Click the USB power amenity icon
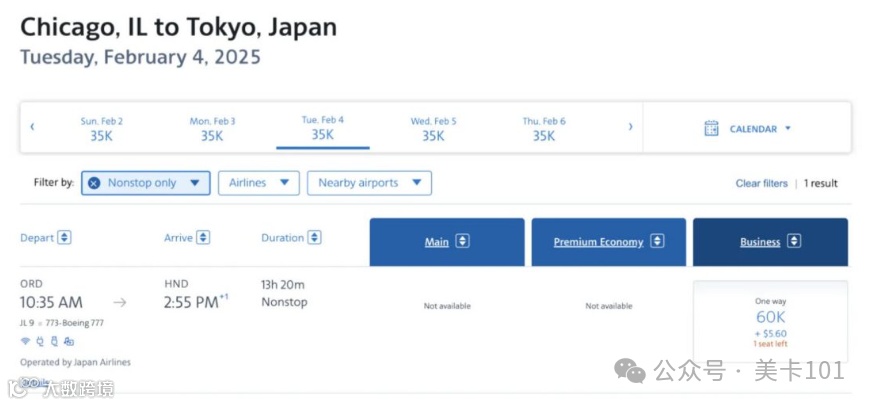The width and height of the screenshot is (872, 405). click(54, 341)
